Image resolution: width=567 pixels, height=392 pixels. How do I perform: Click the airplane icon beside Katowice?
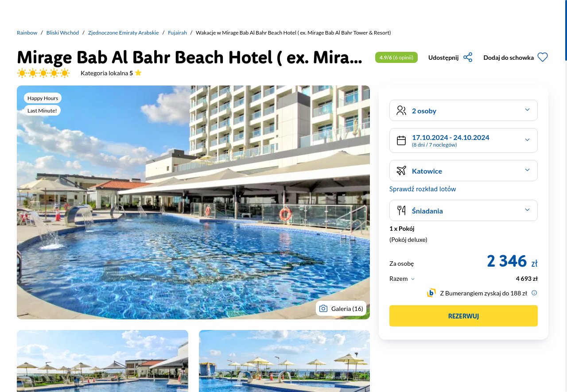tap(401, 171)
